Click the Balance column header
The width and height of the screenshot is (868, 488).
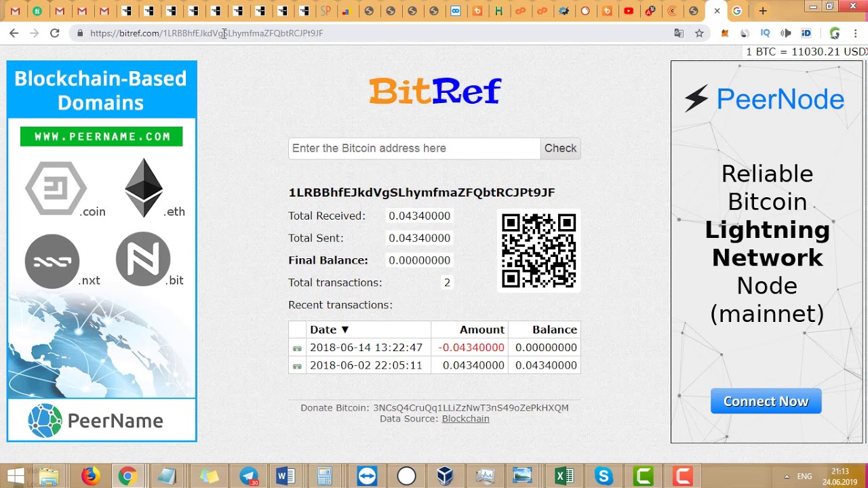tap(554, 329)
